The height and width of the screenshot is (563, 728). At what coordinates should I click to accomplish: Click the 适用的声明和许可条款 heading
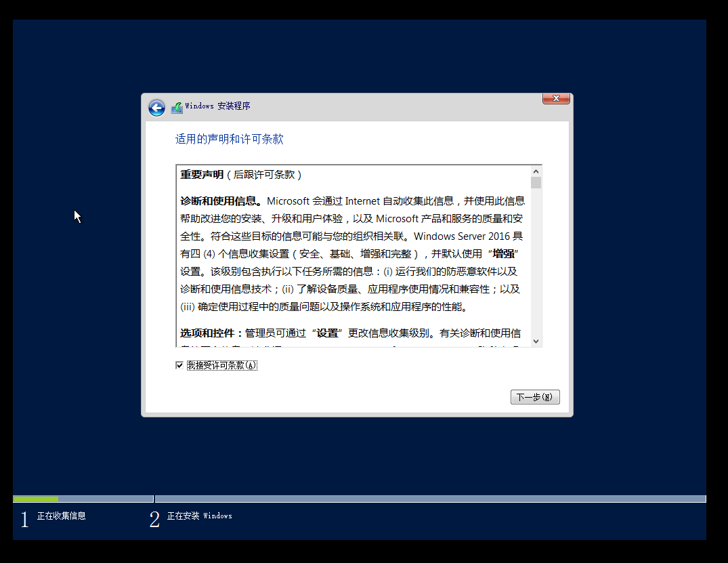click(229, 139)
